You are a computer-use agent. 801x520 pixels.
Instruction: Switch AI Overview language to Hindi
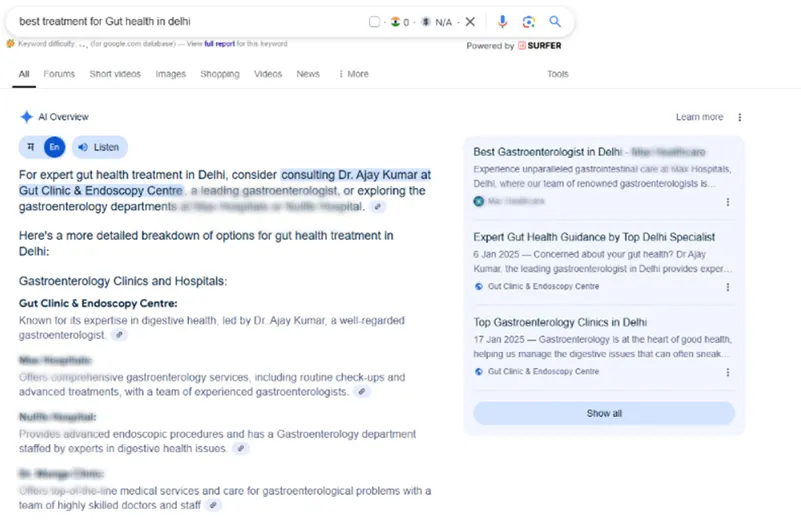coord(31,147)
